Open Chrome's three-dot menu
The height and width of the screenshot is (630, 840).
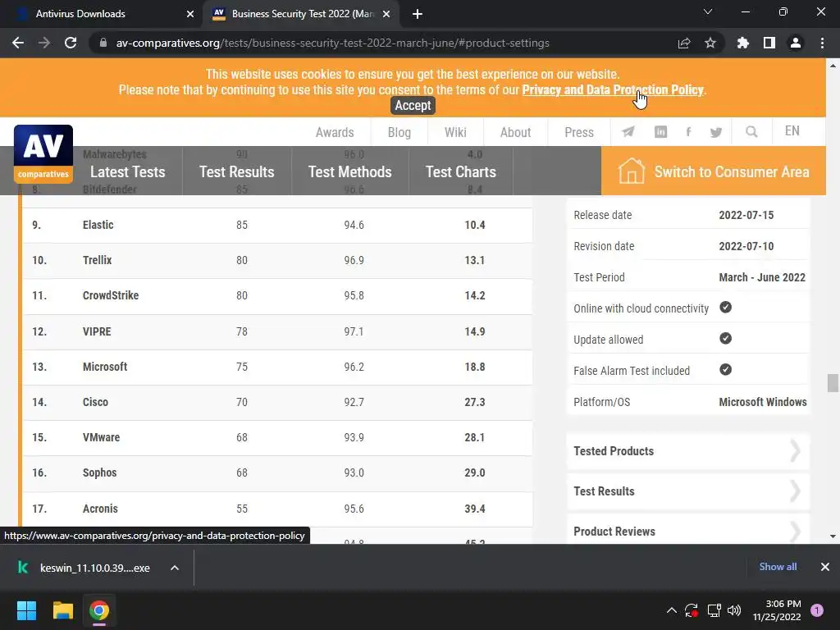click(x=822, y=43)
